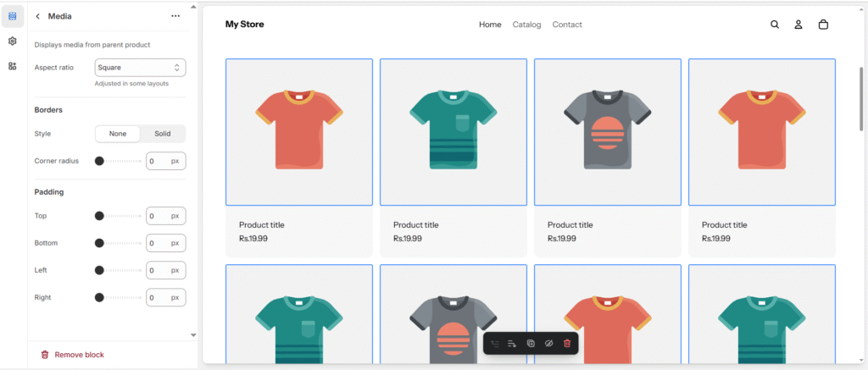Set border style to None
The image size is (868, 370).
point(118,134)
